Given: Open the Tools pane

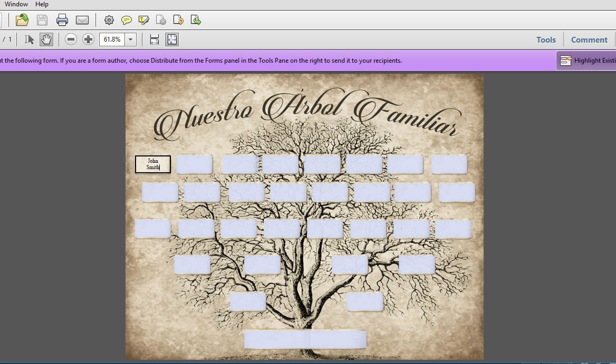Looking at the screenshot, I should [x=546, y=40].
